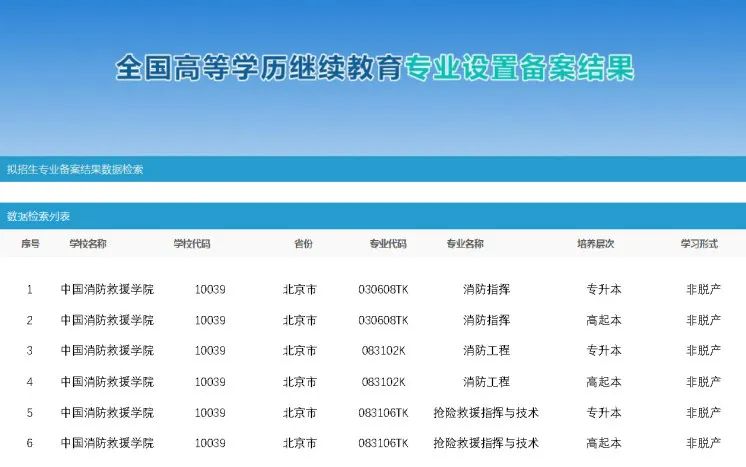Select the 学习形式 column header
The width and height of the screenshot is (746, 467).
click(x=700, y=243)
